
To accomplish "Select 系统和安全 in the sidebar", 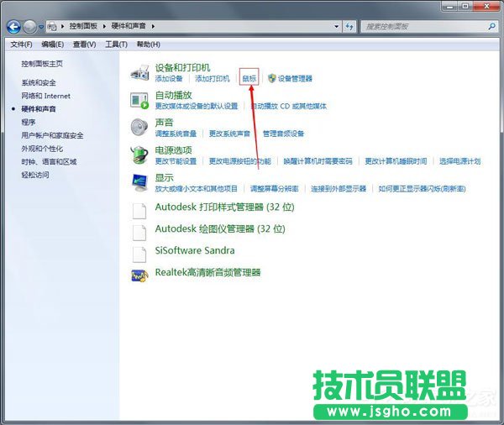I will [39, 83].
